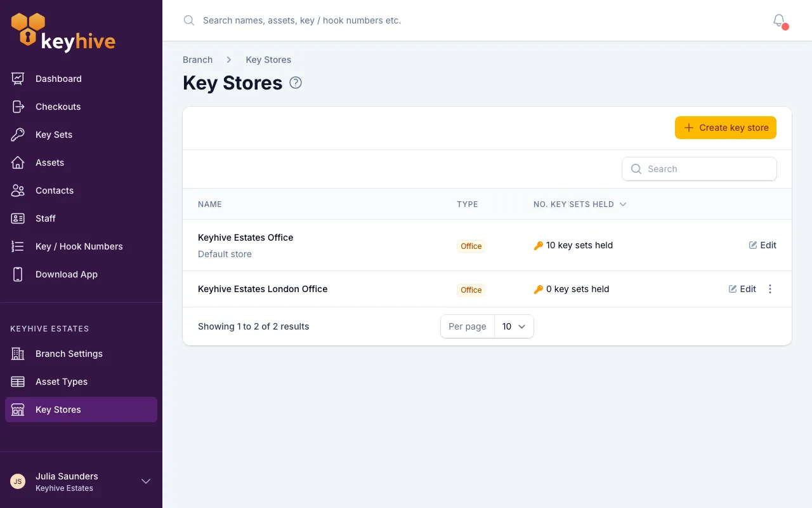This screenshot has height=508, width=812.
Task: Click Office badge in London Office row
Action: click(471, 290)
